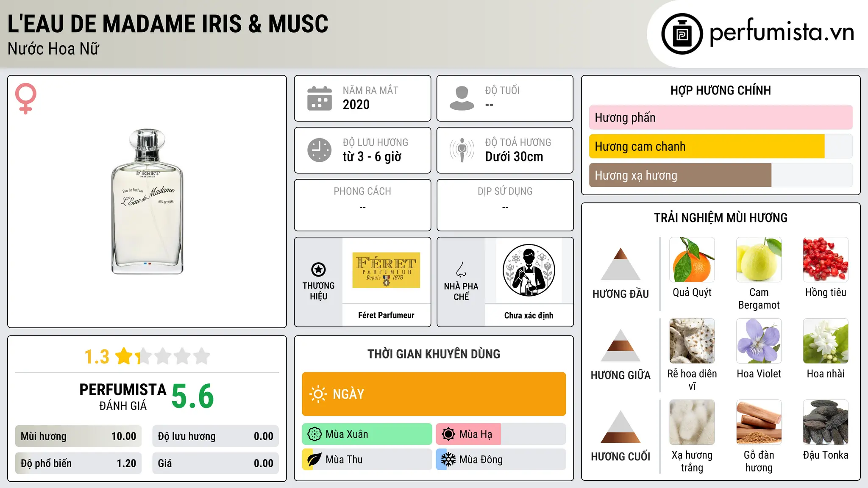
Task: Select the Rễ hoa diên vĩ note image
Action: pyautogui.click(x=692, y=341)
